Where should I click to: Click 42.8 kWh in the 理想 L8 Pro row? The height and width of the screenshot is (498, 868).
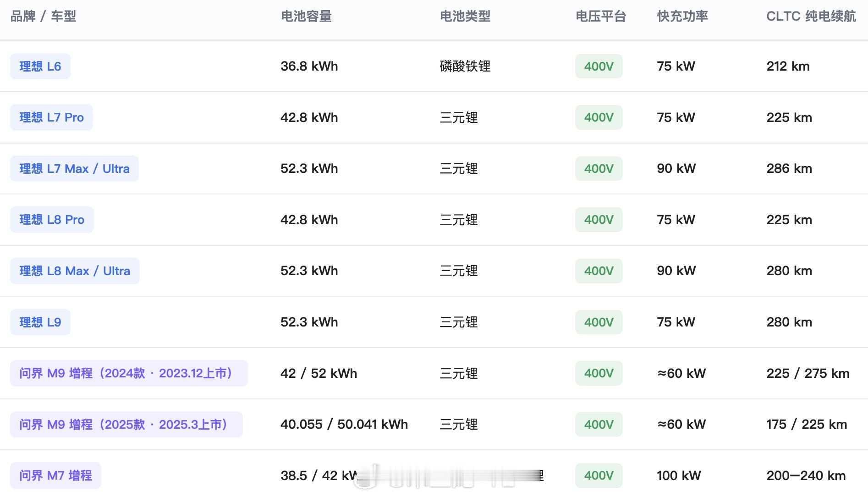pos(309,220)
